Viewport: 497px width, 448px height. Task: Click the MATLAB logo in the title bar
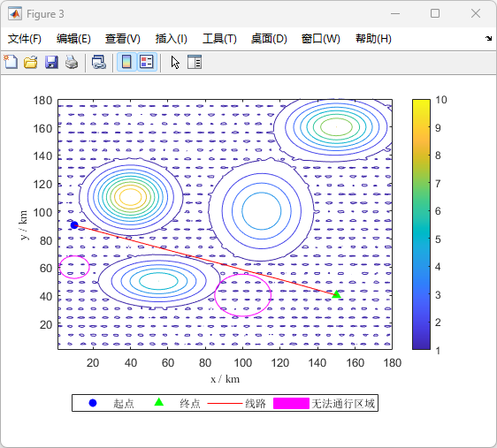click(15, 14)
